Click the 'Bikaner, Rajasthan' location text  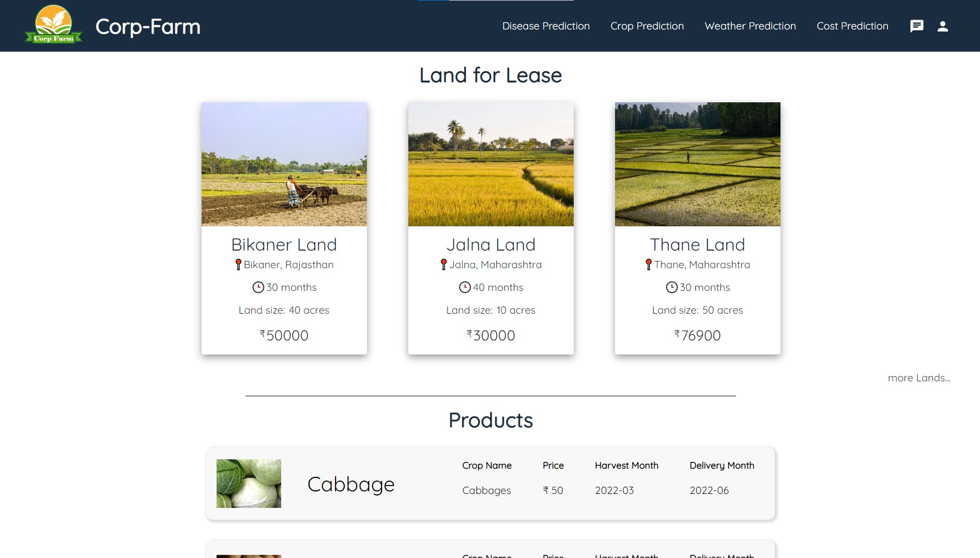click(289, 265)
